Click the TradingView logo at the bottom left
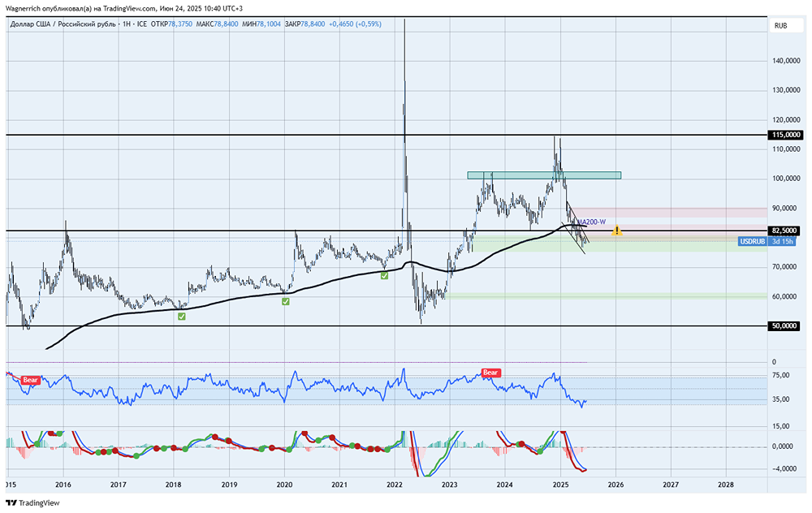812x513 pixels. pyautogui.click(x=32, y=502)
